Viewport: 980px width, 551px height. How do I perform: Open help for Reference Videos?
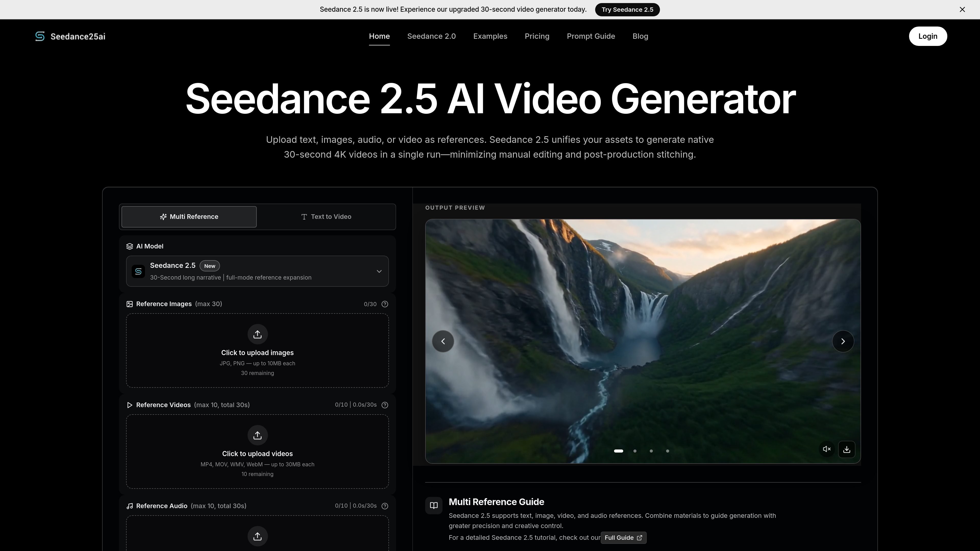click(385, 405)
